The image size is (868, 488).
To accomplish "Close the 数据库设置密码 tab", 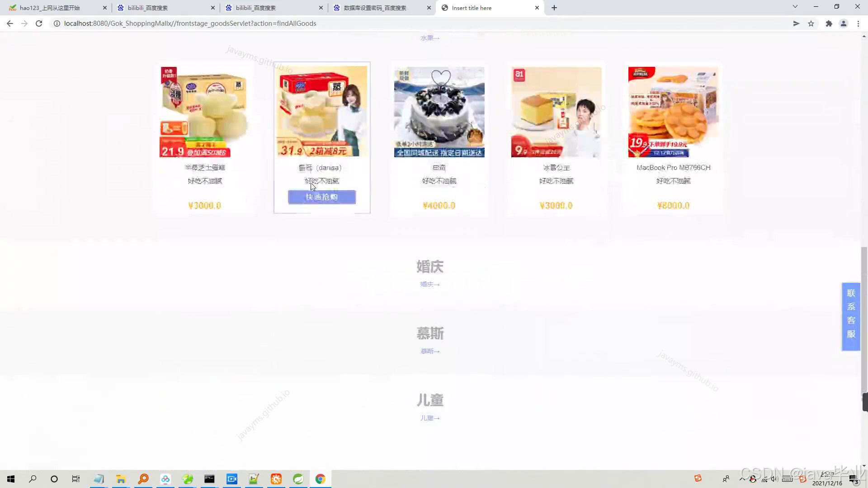I will pyautogui.click(x=429, y=8).
